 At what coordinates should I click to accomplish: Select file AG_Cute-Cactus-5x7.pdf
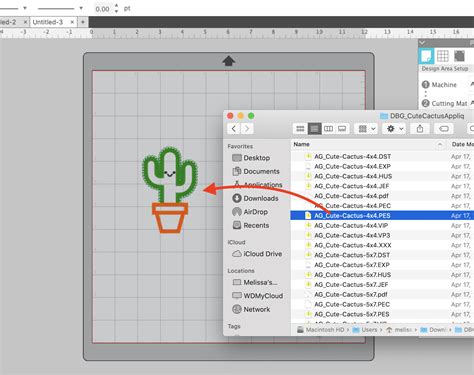(351, 294)
